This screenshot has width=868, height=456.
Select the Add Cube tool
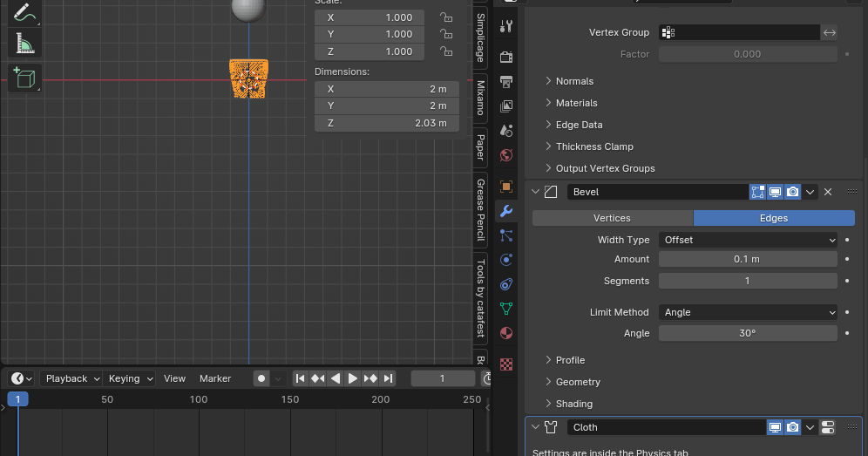coord(24,78)
